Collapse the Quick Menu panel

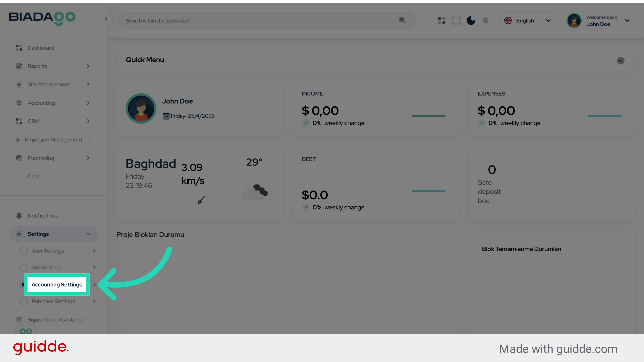pyautogui.click(x=620, y=61)
